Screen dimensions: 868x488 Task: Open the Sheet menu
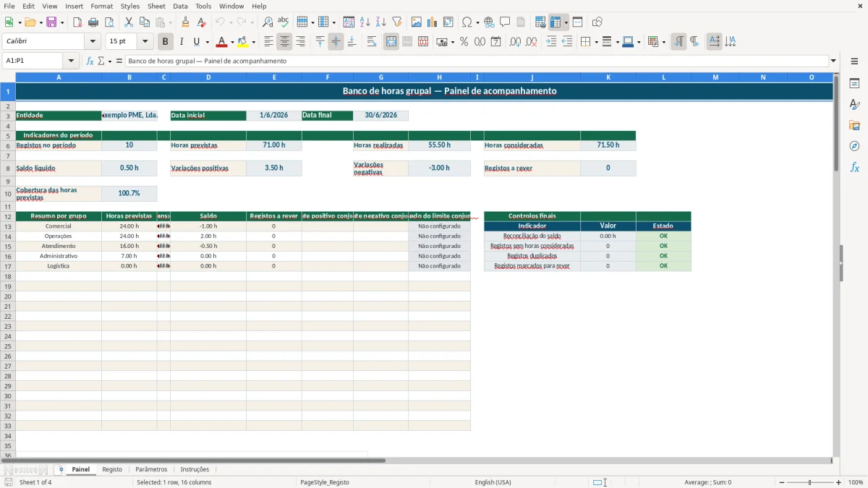coord(156,6)
